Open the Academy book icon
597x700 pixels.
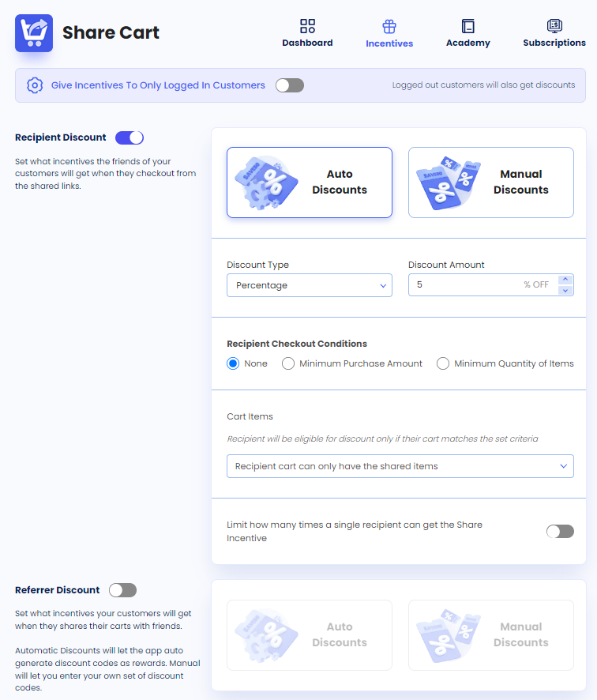pos(467,24)
